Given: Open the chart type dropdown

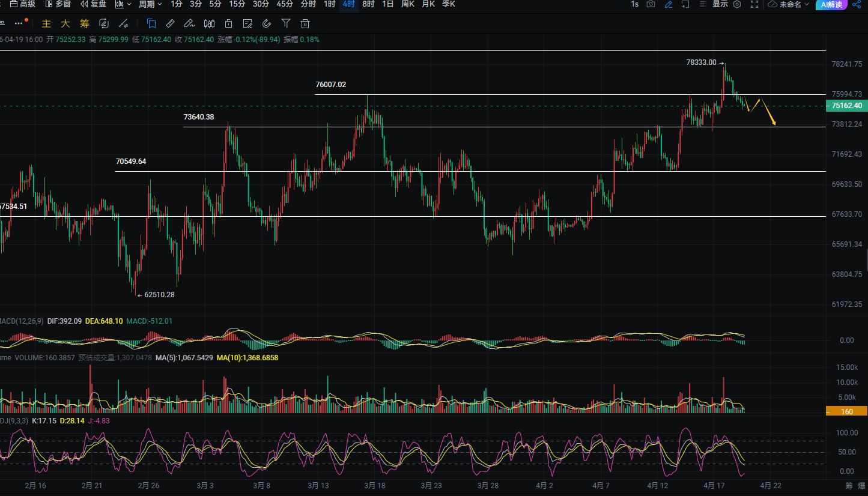Looking at the screenshot, I should click(x=123, y=4).
